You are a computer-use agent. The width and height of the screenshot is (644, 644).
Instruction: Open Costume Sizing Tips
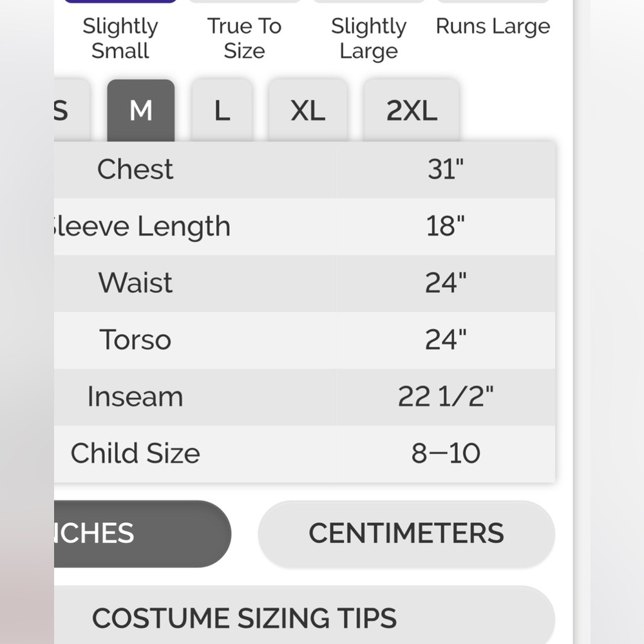[x=305, y=616]
